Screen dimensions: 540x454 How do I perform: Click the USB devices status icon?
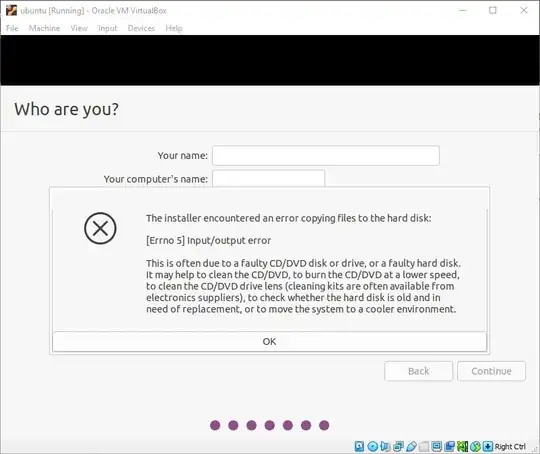tap(411, 446)
